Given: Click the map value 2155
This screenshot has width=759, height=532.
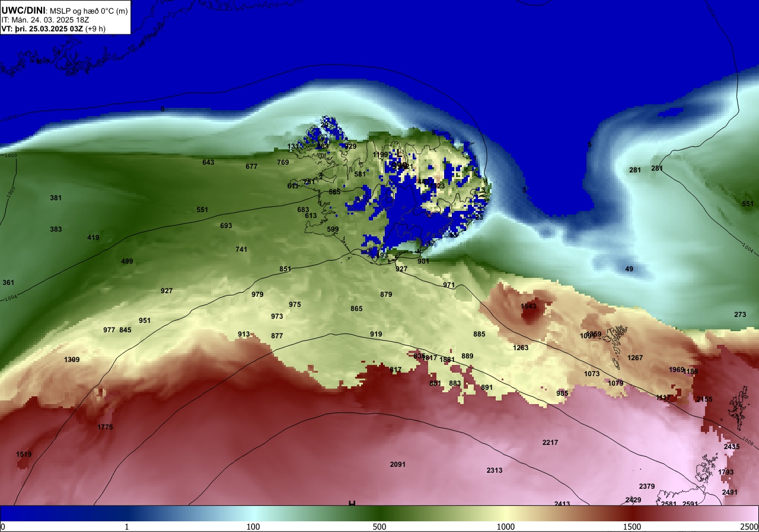Looking at the screenshot, I should [704, 399].
